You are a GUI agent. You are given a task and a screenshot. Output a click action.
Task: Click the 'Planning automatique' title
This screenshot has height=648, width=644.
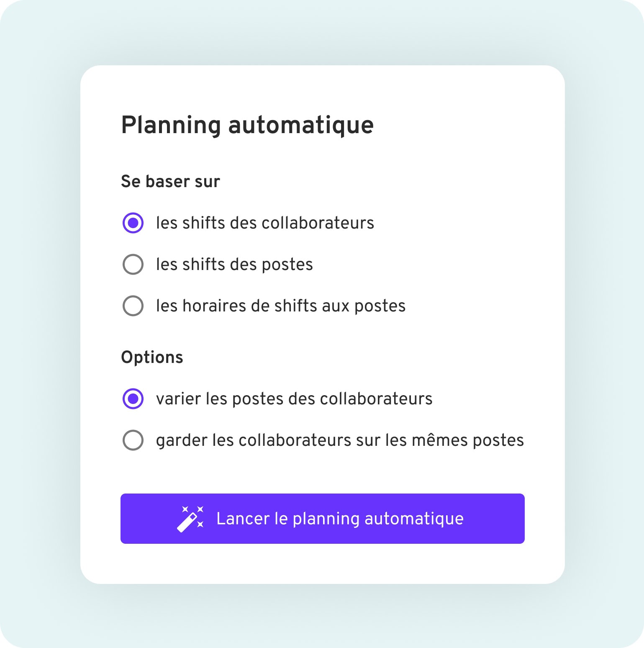tap(247, 125)
